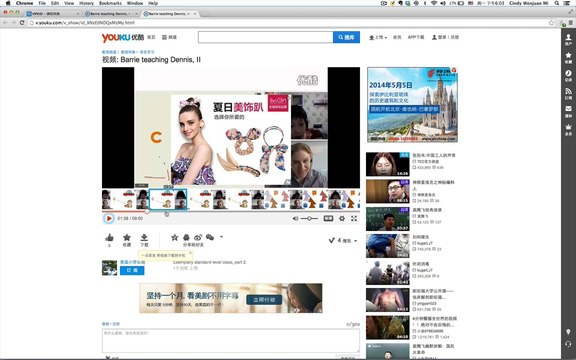Image resolution: width=576 pixels, height=360 pixels.
Task: Open notifications envelope in right sidebar
Action: tap(568, 111)
